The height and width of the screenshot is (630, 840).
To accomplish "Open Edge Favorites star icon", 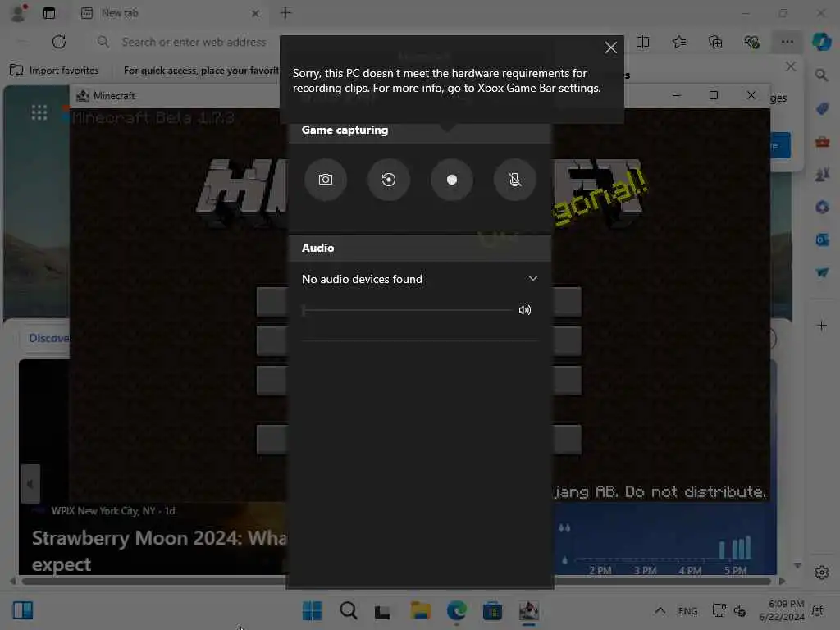I will click(x=678, y=42).
